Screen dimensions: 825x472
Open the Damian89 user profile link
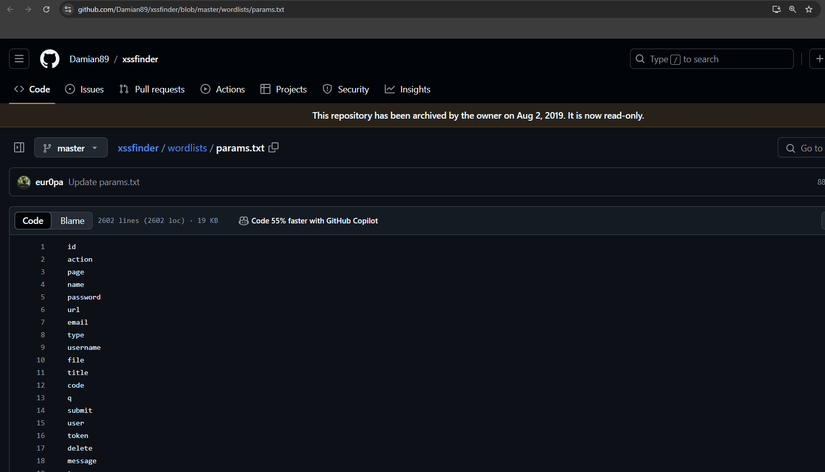coord(89,59)
